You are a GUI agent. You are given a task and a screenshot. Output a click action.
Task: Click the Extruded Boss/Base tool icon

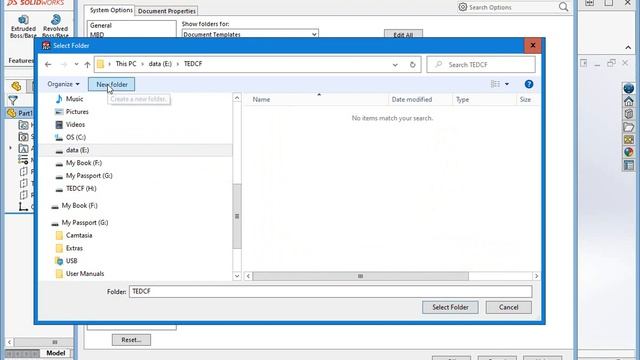point(23,19)
